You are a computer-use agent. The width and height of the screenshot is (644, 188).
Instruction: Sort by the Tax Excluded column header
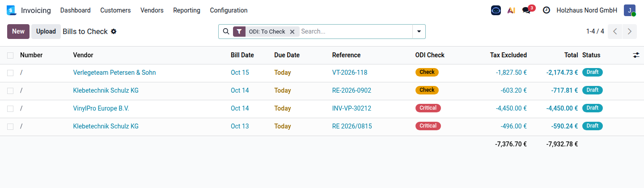(x=508, y=55)
